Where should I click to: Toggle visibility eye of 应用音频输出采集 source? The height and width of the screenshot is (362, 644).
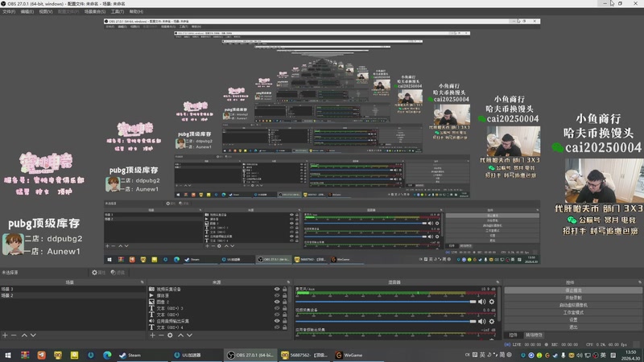click(x=277, y=321)
